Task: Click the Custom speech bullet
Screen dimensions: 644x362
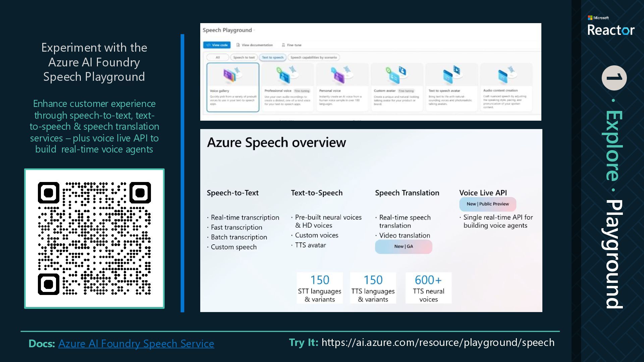Action: coord(232,247)
